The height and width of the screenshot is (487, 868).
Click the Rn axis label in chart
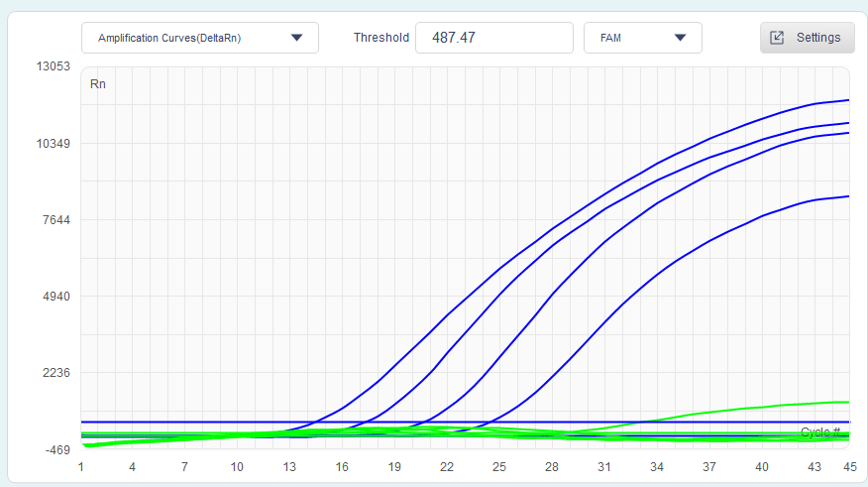point(98,84)
